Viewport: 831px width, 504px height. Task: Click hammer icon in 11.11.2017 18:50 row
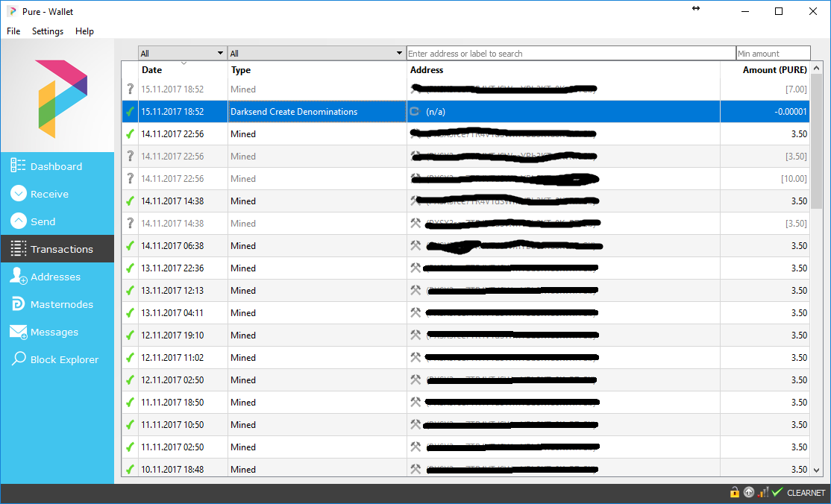(x=415, y=403)
